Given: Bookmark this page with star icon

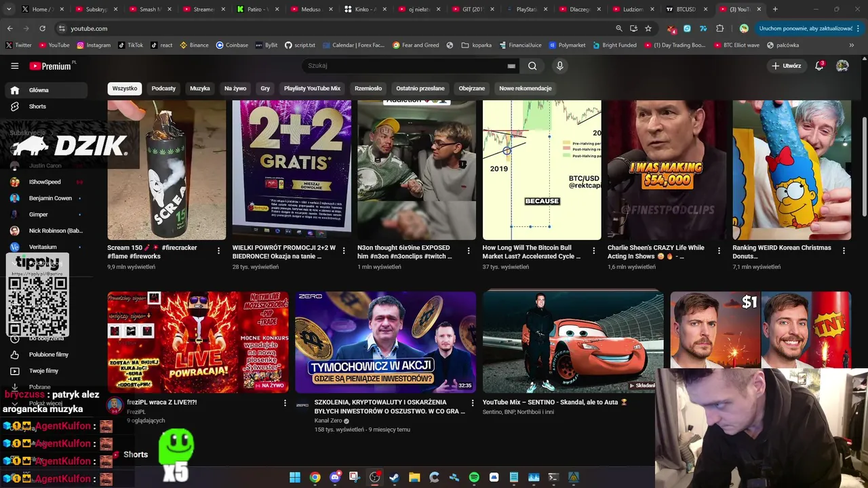Looking at the screenshot, I should tap(648, 28).
